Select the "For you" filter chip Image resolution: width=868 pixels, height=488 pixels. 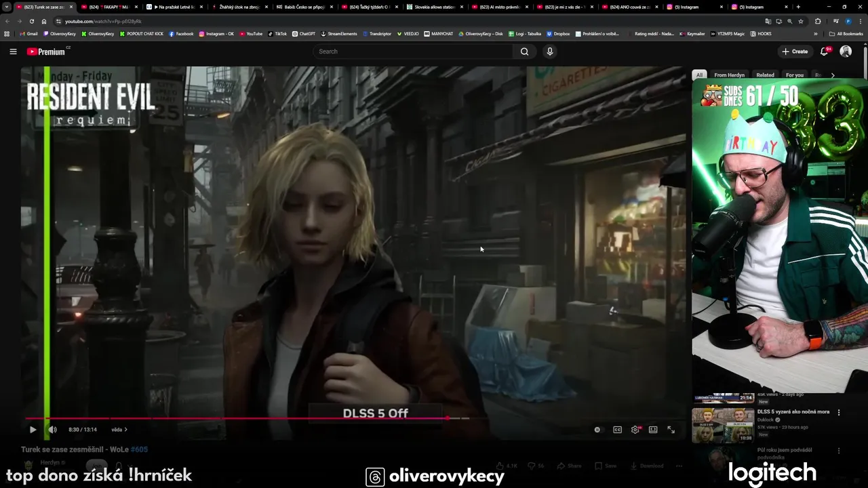(x=794, y=75)
